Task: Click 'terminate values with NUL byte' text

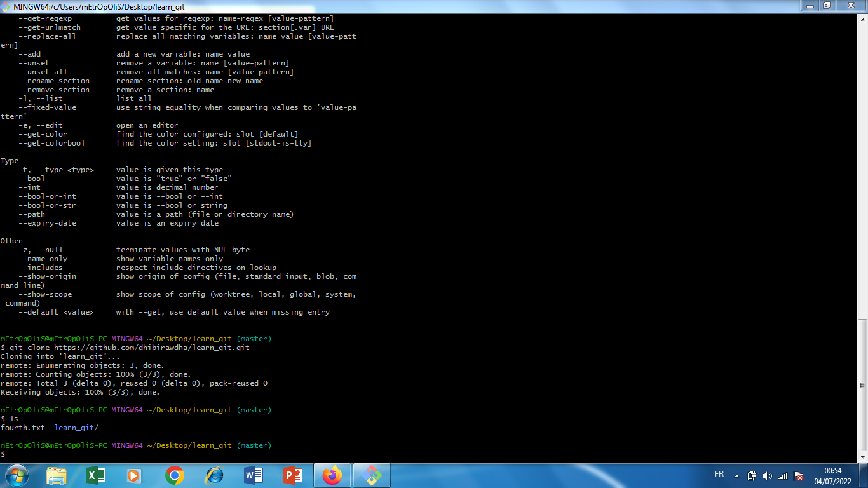Action: (x=183, y=250)
